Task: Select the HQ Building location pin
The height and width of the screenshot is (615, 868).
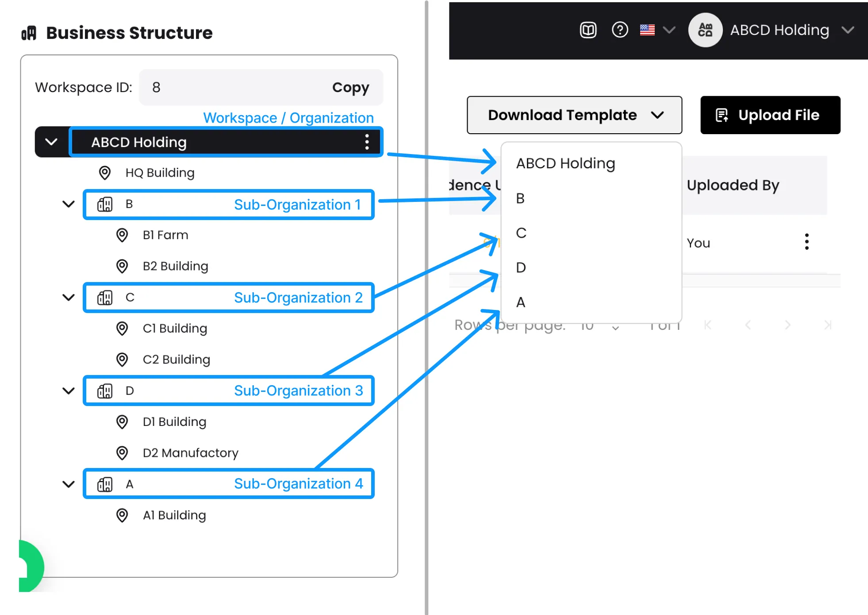Action: pyautogui.click(x=105, y=173)
